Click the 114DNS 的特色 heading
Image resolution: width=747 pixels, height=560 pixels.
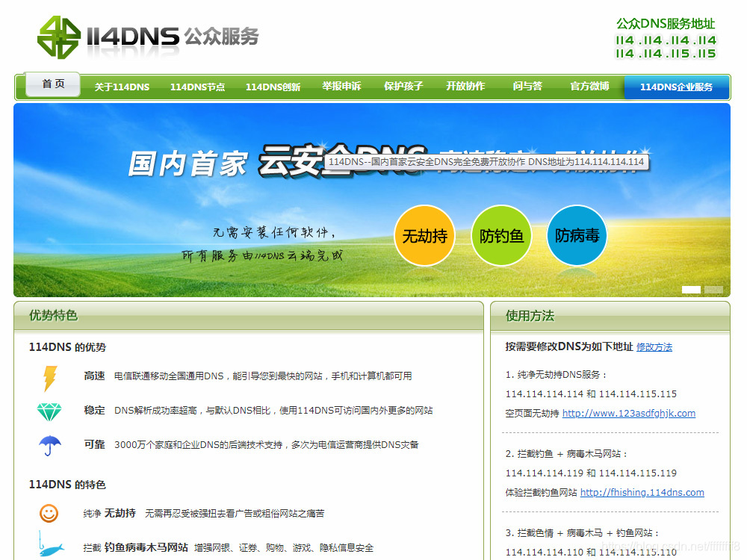pos(67,485)
